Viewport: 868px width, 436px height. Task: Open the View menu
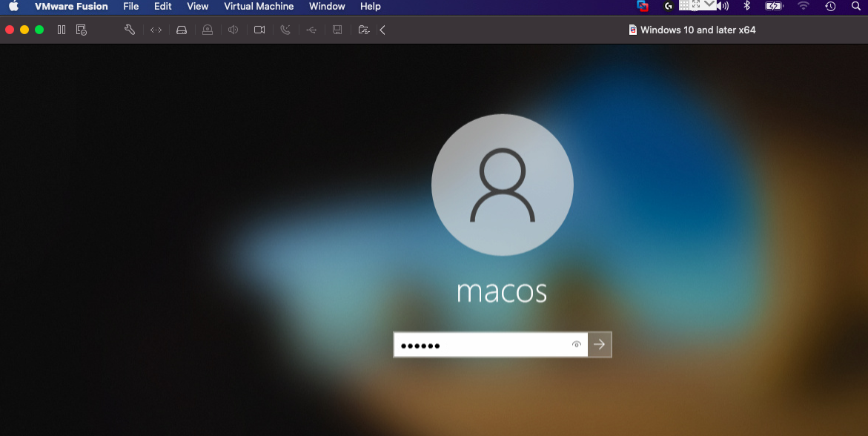point(198,6)
